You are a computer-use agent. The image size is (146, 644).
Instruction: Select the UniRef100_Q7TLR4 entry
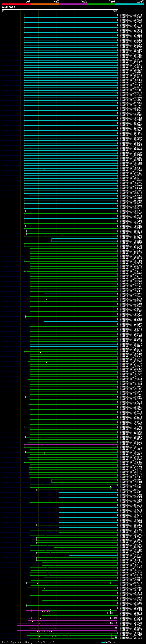[131, 610]
